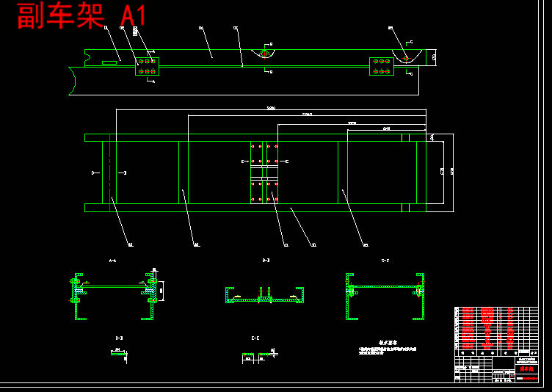Click the red dashed centerline in plan view
Viewport: 552px width, 392px height.
(110, 173)
